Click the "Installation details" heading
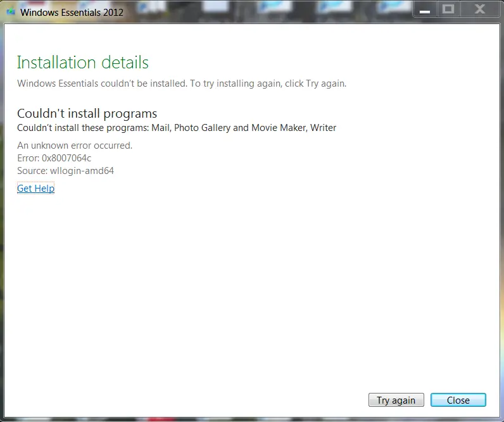504x422 pixels. 82,62
